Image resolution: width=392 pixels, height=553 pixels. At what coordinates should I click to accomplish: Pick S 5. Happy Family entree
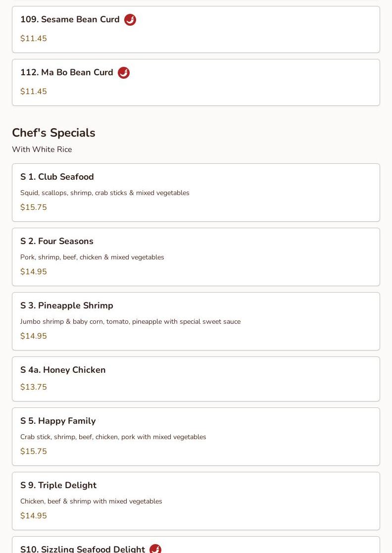click(196, 437)
